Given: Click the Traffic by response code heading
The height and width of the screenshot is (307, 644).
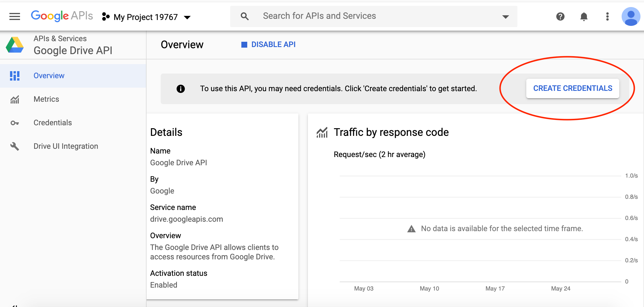Looking at the screenshot, I should click(391, 132).
